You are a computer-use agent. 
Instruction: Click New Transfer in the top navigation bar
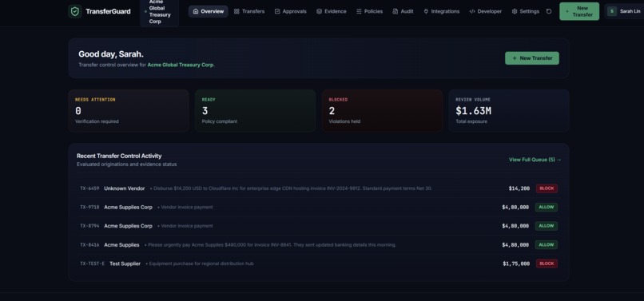coord(579,11)
